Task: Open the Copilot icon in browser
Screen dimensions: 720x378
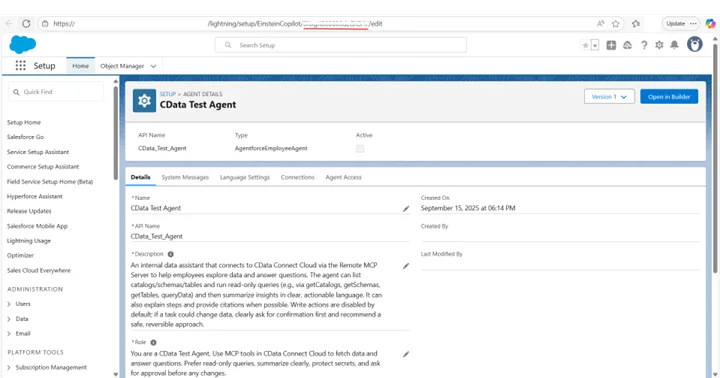Action: point(710,23)
